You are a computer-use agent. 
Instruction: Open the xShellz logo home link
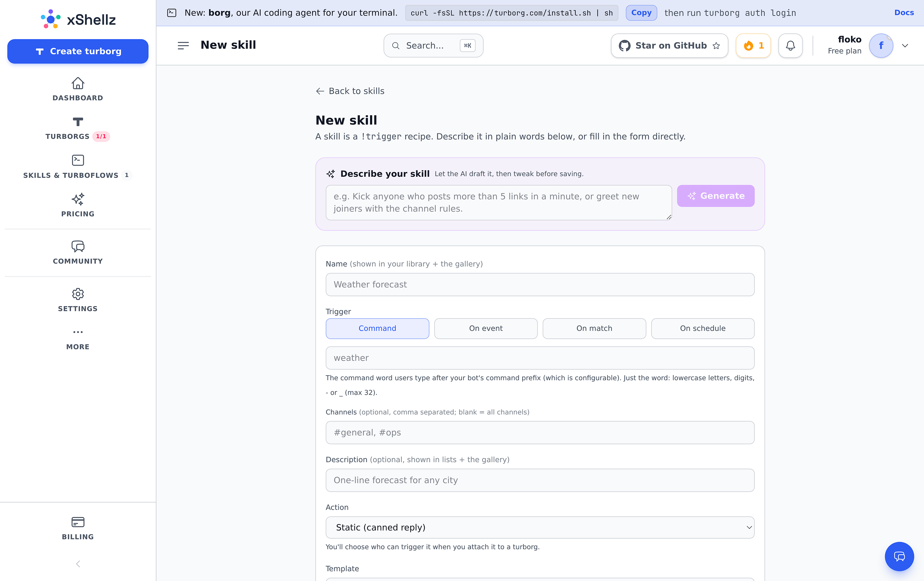click(x=78, y=19)
